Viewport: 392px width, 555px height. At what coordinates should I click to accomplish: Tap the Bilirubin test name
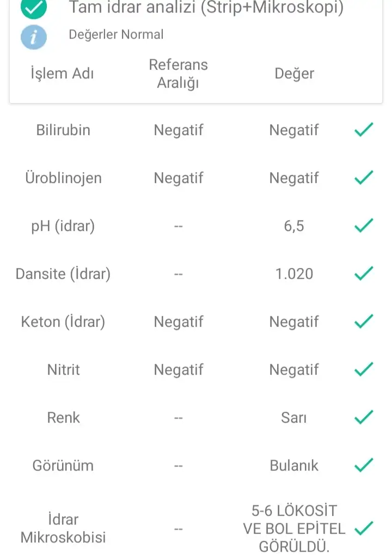tap(63, 130)
